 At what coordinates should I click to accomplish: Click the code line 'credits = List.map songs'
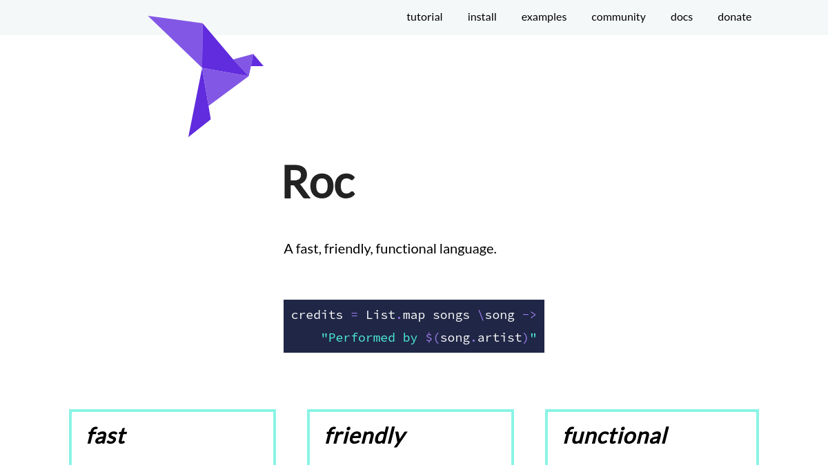pos(380,315)
